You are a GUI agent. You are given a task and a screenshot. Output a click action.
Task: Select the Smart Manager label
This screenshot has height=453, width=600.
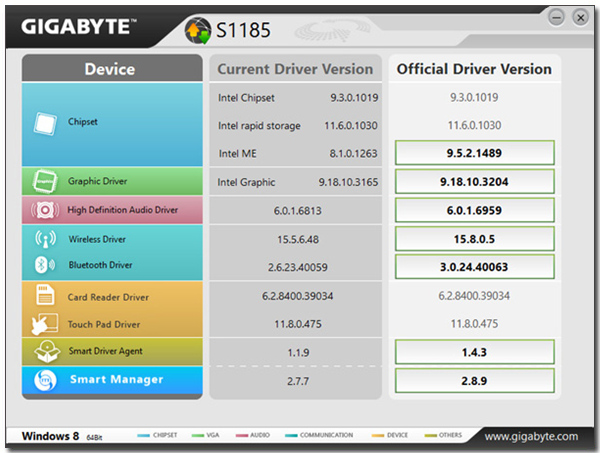point(117,379)
